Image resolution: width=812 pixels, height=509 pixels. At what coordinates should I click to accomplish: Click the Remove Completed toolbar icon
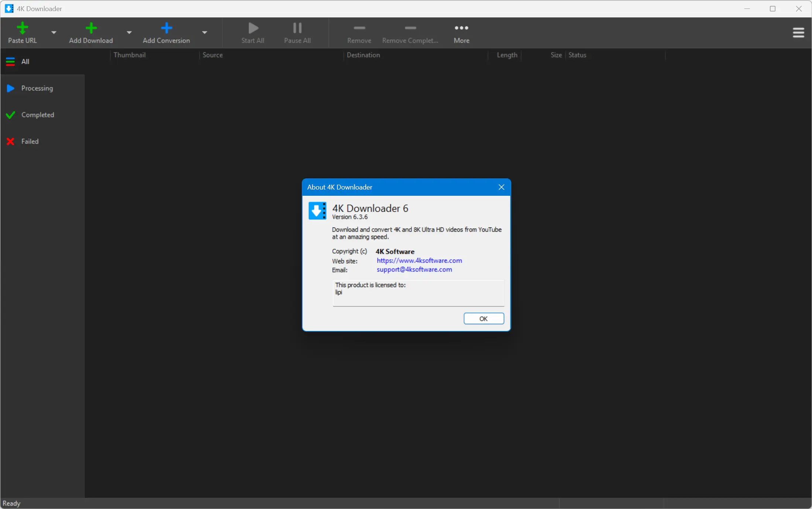(x=410, y=28)
